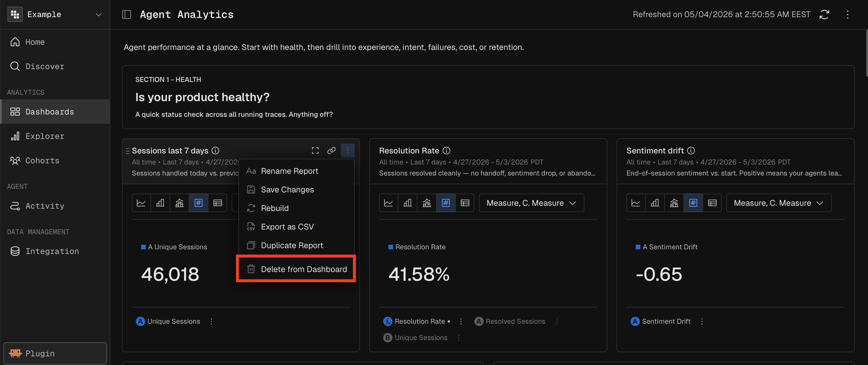
Task: Switch Sentiment drift to line chart
Action: pos(636,203)
